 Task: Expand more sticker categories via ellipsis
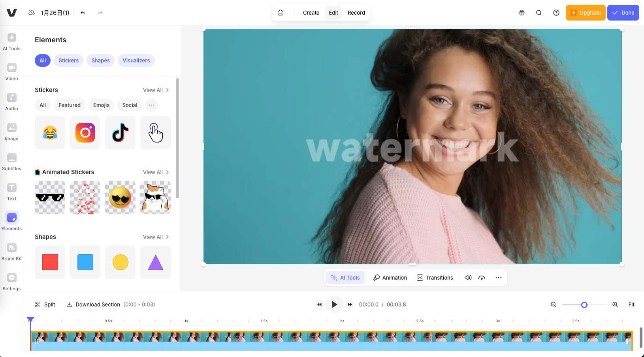pyautogui.click(x=151, y=105)
